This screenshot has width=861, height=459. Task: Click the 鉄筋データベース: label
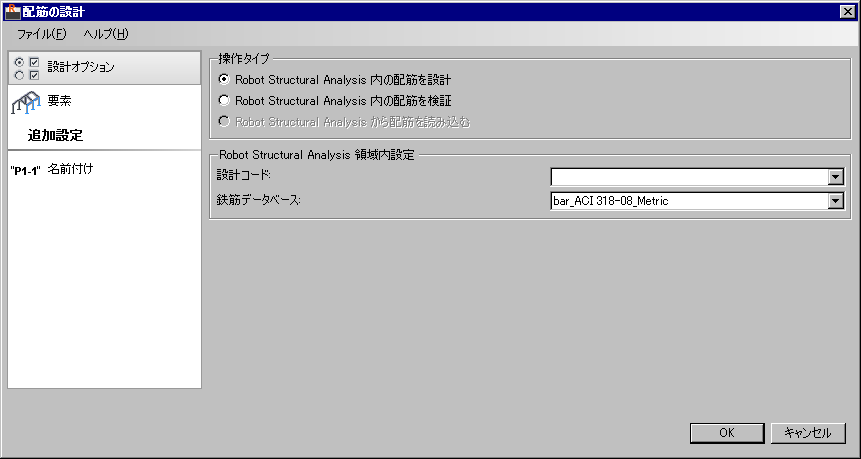click(259, 200)
